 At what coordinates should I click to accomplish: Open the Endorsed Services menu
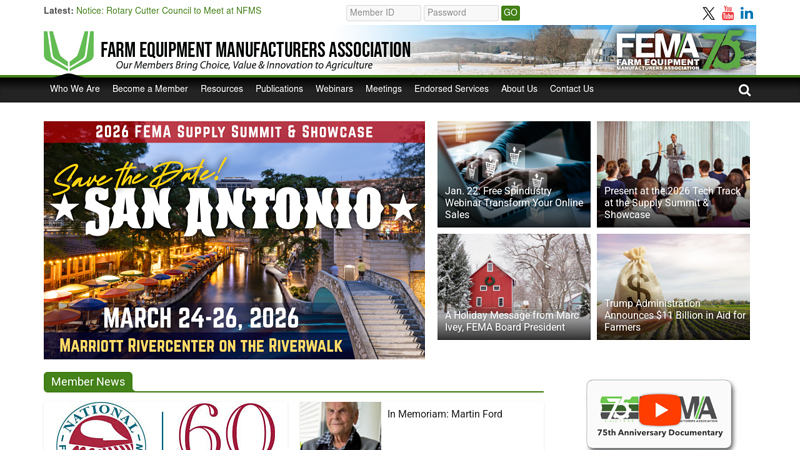point(452,89)
